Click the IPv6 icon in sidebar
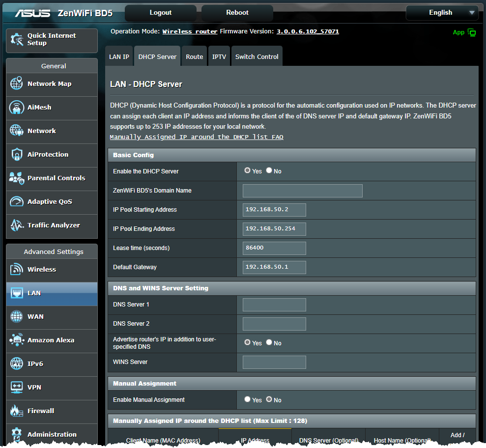The image size is (486, 448). tap(16, 364)
